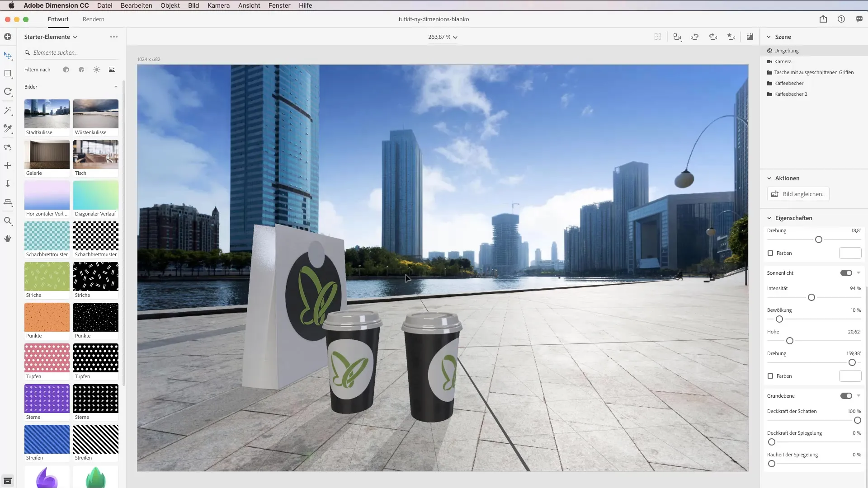Viewport: 868px width, 488px height.
Task: Switch to the Rendern tab
Action: coord(94,19)
